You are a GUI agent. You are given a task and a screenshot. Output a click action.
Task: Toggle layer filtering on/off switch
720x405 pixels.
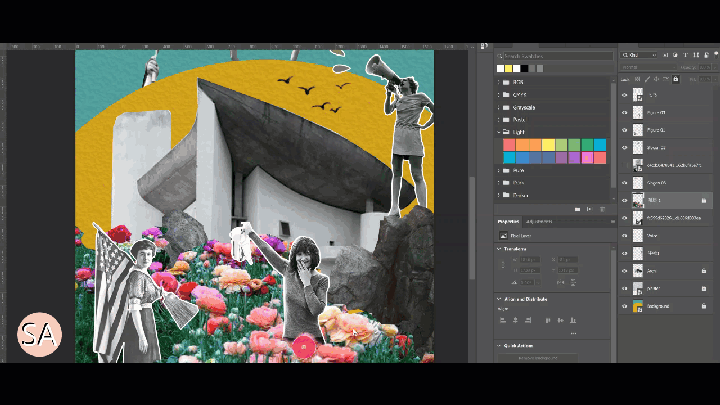tap(716, 55)
